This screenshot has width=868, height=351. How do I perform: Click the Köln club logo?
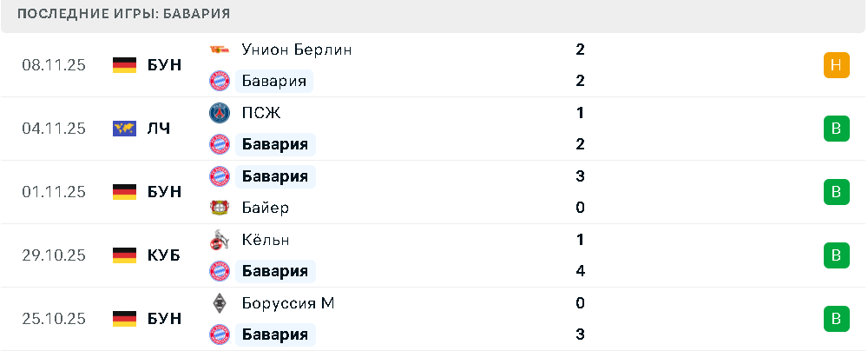219,240
